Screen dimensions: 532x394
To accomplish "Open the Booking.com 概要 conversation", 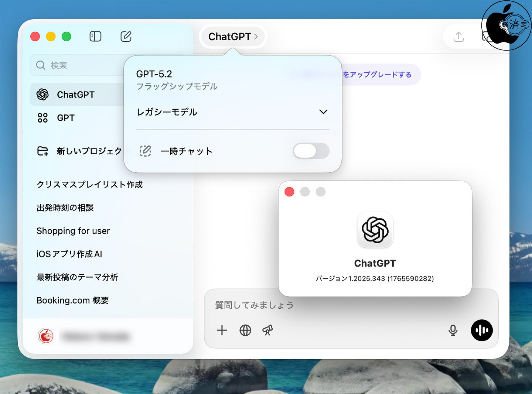I will tap(72, 300).
